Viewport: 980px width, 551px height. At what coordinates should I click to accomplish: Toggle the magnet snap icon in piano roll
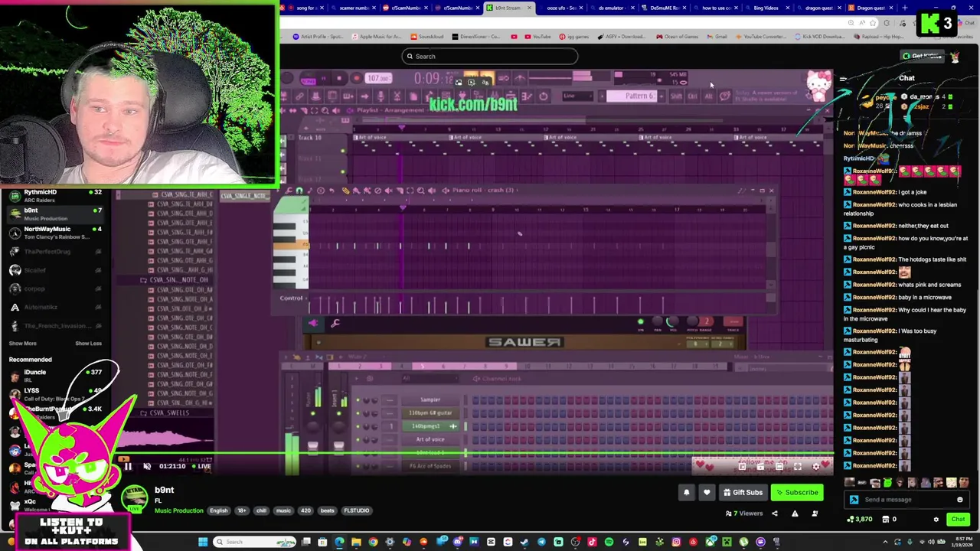click(x=299, y=191)
